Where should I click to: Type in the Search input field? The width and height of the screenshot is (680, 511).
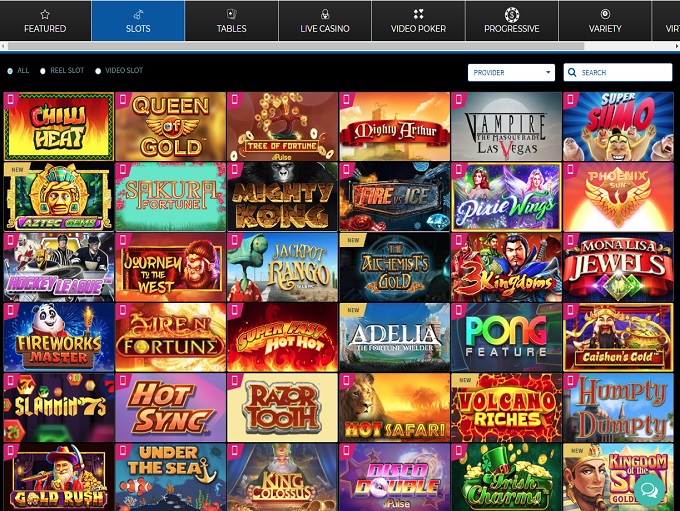coord(624,72)
